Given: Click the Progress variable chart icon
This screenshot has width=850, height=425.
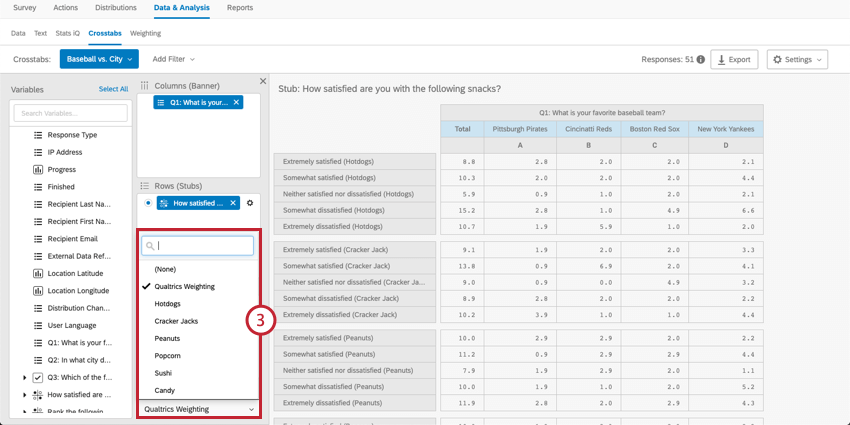Looking at the screenshot, I should [38, 170].
